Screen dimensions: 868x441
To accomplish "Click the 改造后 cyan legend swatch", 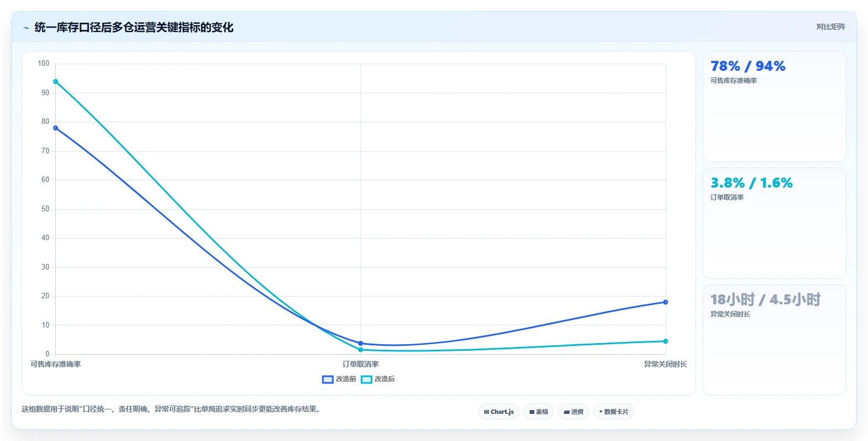I will click(x=367, y=379).
